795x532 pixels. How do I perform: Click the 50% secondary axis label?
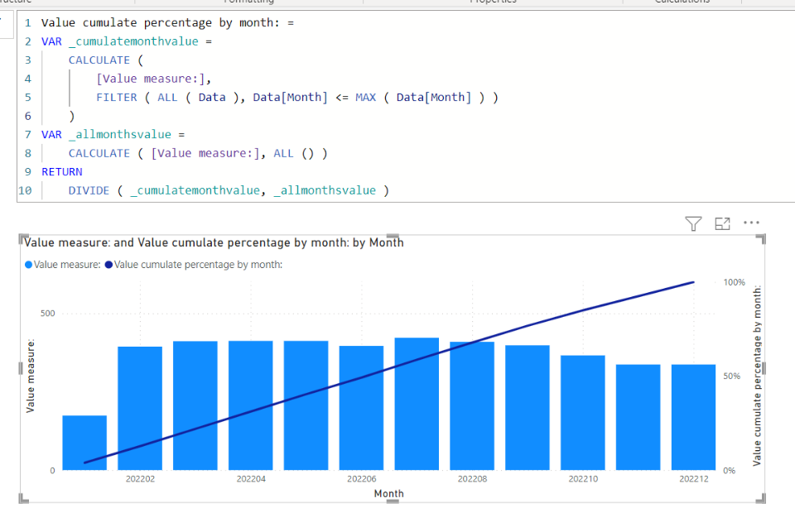731,376
